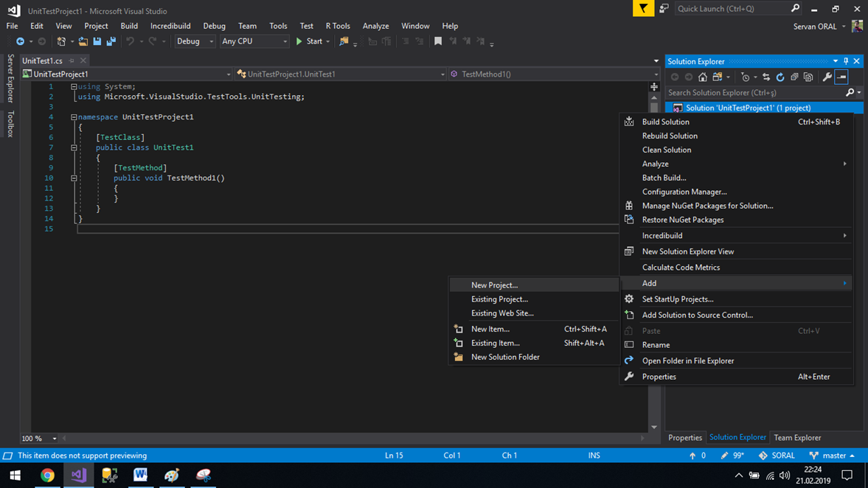Toggle the pin on the UnitTest1.cs tab
868x488 pixels.
(72, 61)
